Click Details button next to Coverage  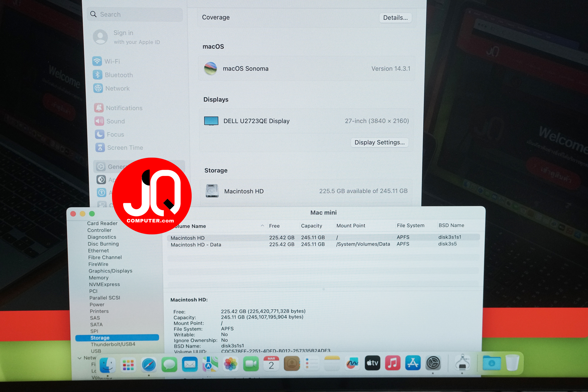395,18
